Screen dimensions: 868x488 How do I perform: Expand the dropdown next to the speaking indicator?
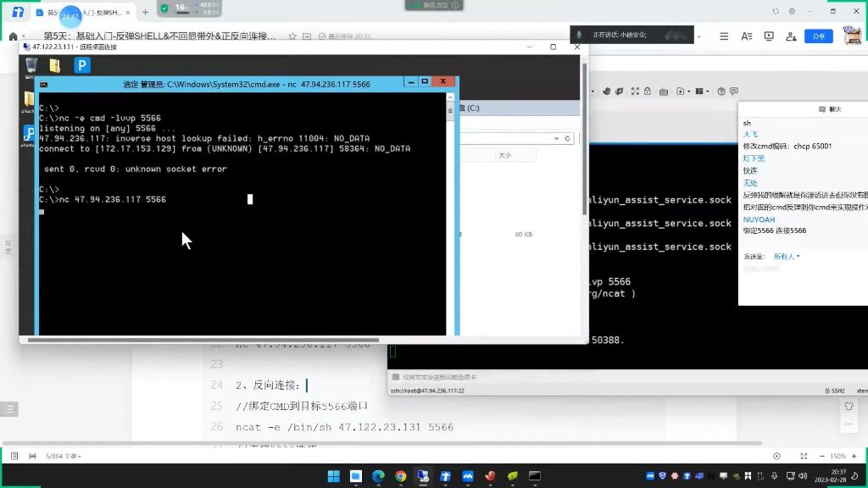pyautogui.click(x=699, y=36)
